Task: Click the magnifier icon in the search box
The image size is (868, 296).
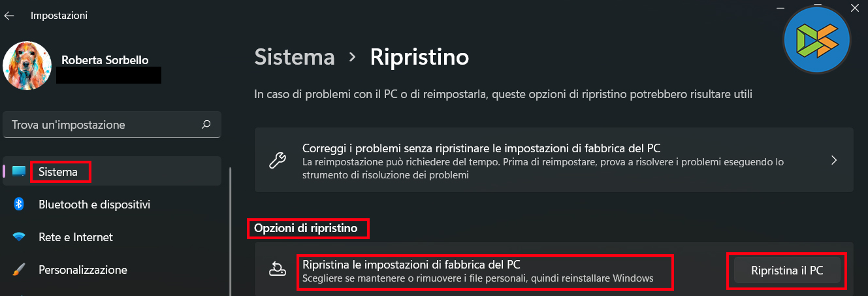Action: pos(206,124)
